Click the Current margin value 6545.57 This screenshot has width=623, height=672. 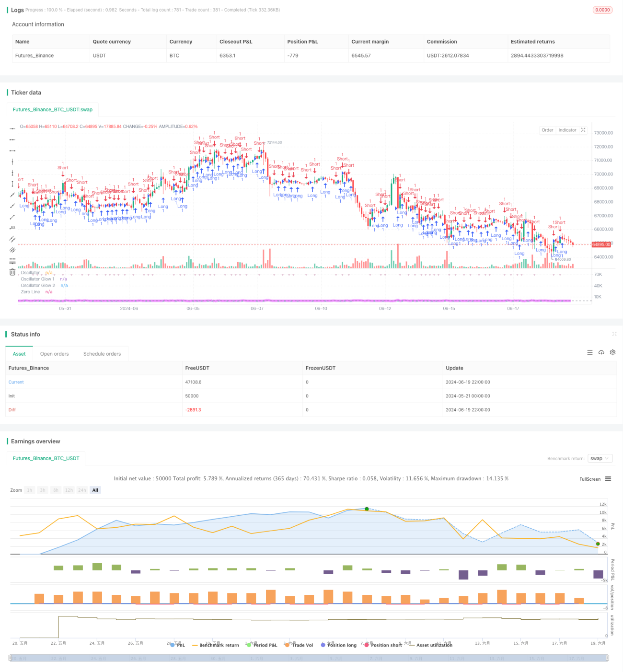coord(361,56)
